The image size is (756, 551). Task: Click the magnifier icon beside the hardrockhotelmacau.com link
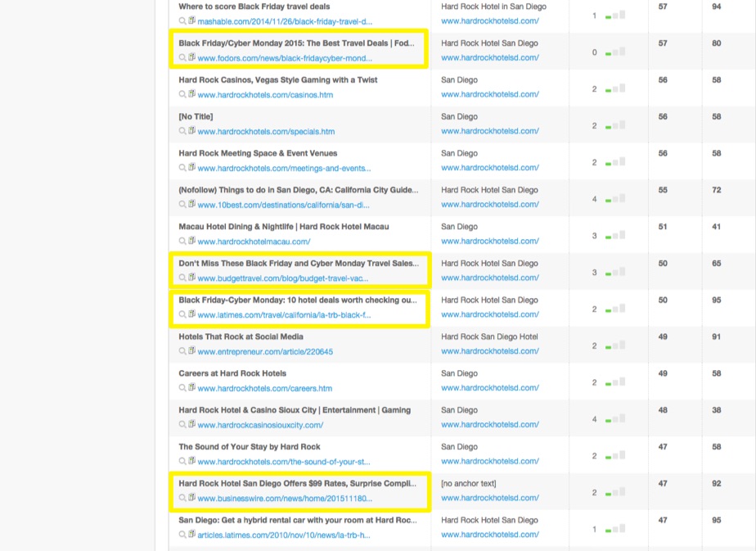182,241
